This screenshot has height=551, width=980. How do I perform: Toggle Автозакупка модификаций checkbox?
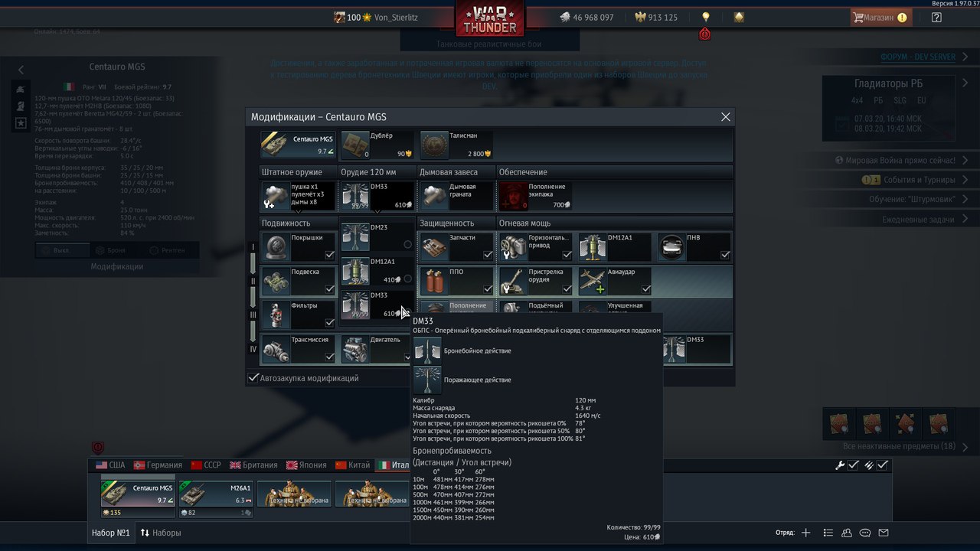pyautogui.click(x=253, y=378)
